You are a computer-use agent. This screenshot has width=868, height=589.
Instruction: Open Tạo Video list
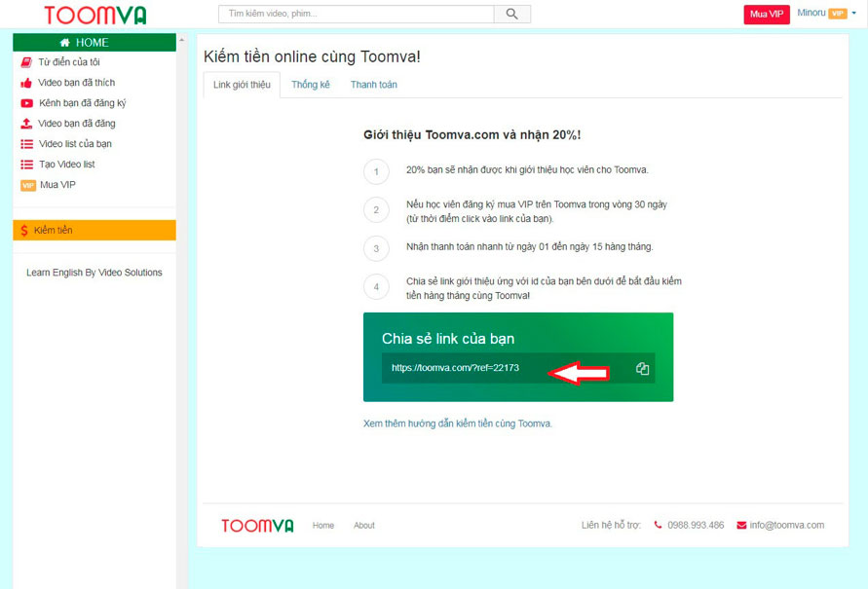click(67, 165)
